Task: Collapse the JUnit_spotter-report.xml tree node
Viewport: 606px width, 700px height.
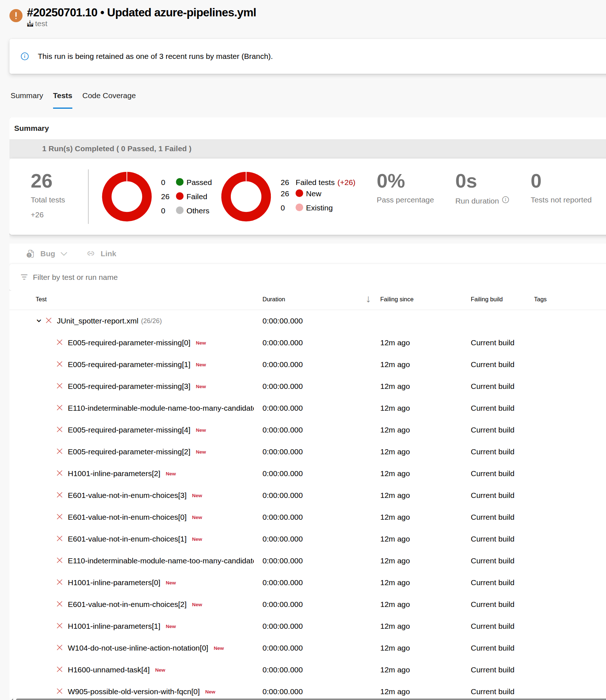Action: point(39,321)
